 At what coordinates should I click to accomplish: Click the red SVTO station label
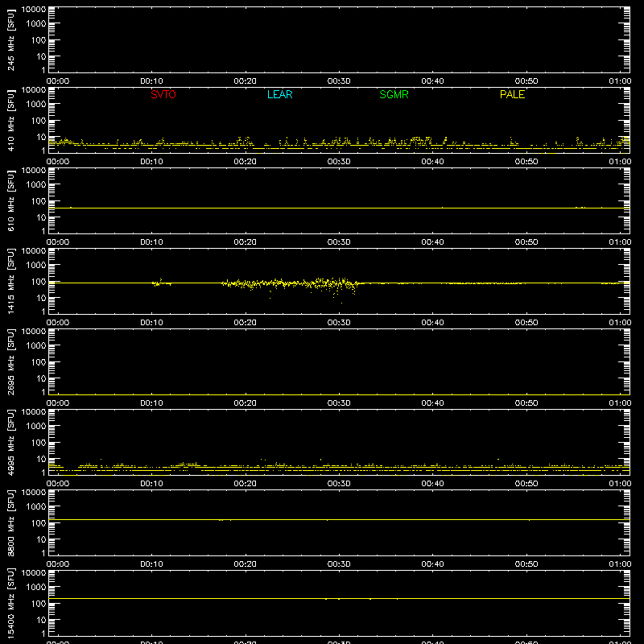click(163, 94)
